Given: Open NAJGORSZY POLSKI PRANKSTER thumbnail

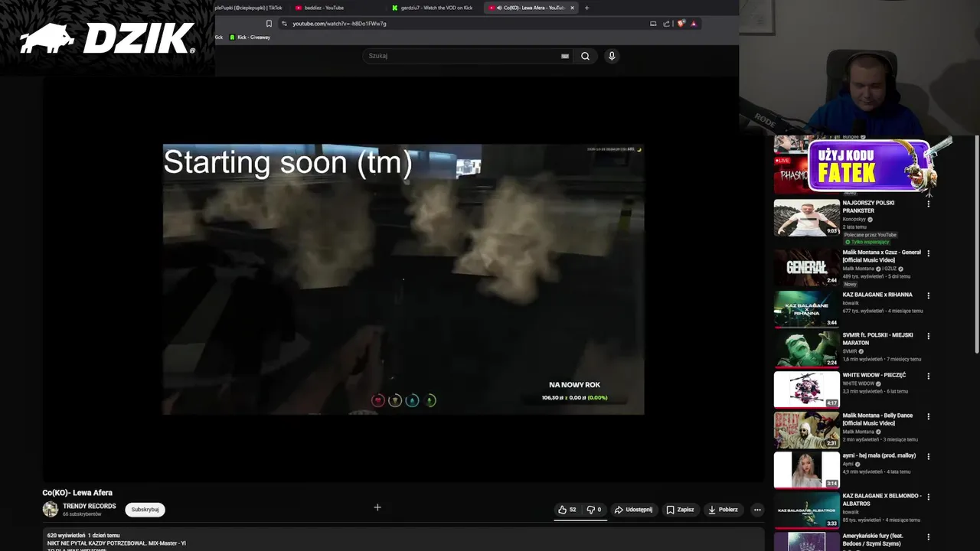Looking at the screenshot, I should pos(806,217).
